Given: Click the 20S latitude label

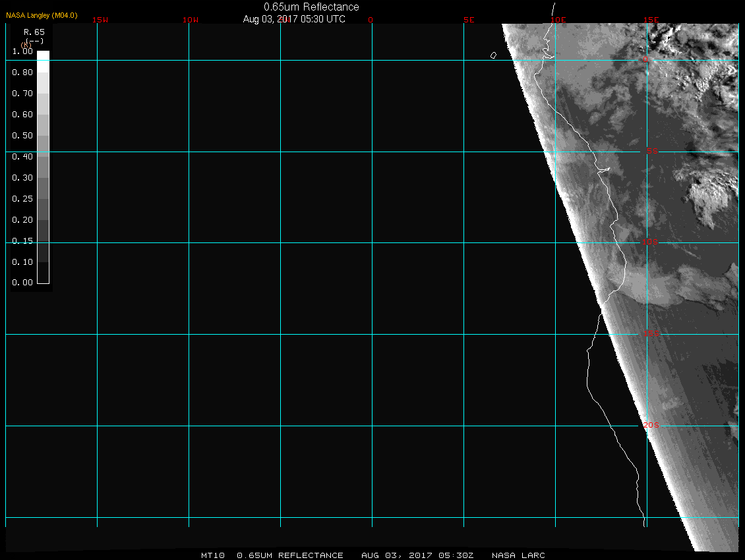Looking at the screenshot, I should [x=651, y=426].
